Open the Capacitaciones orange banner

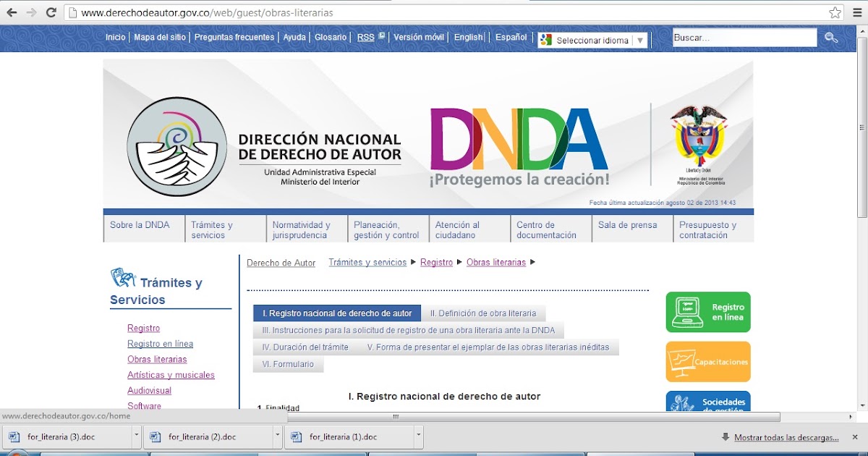(708, 361)
